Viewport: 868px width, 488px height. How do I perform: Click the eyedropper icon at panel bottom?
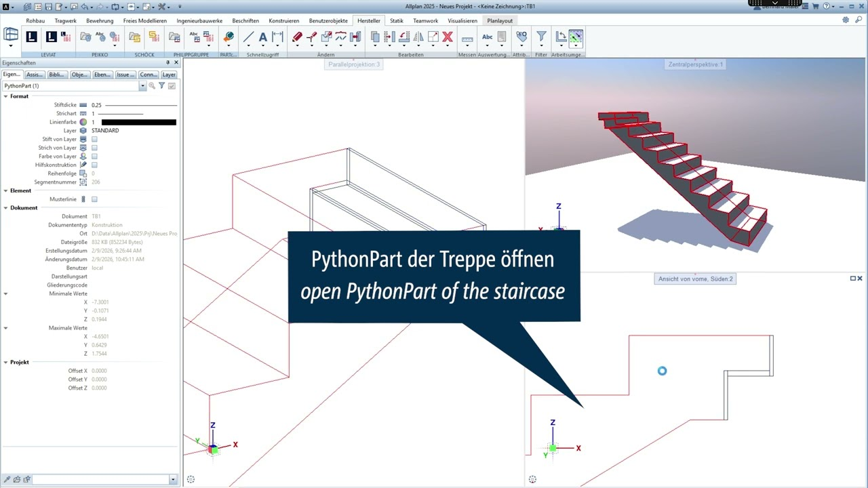coord(7,479)
